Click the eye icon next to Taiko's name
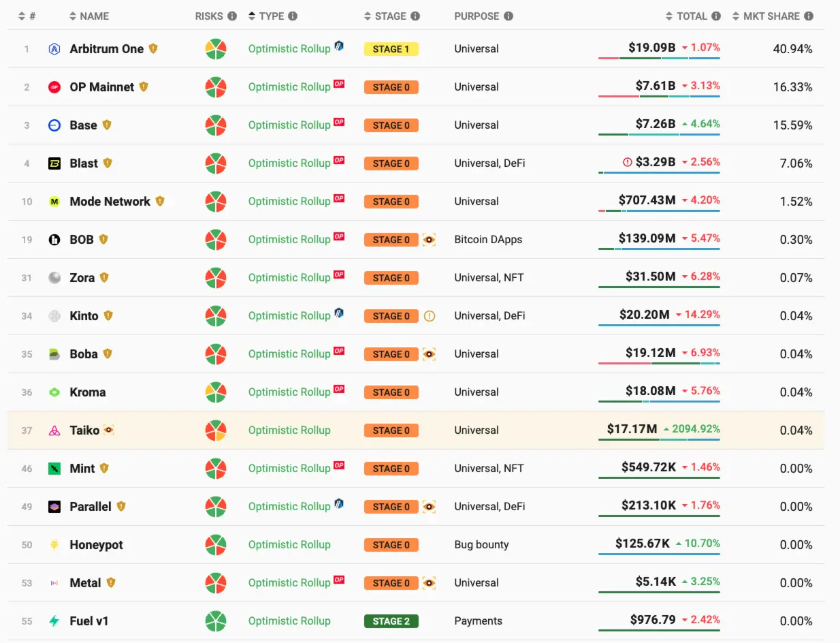 (x=108, y=430)
